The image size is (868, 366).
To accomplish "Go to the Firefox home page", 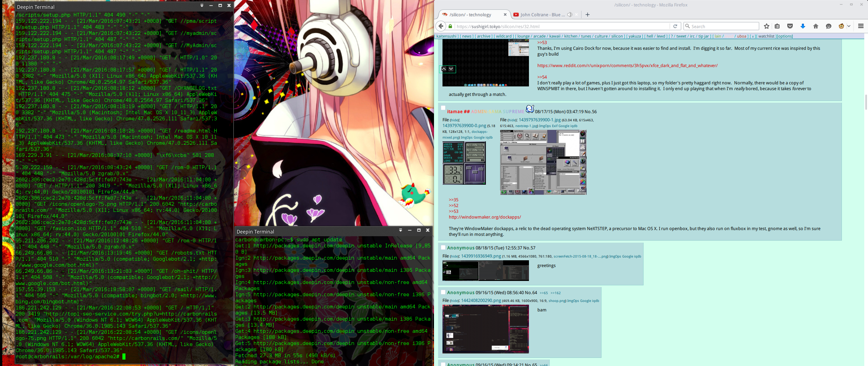I will pos(816,26).
